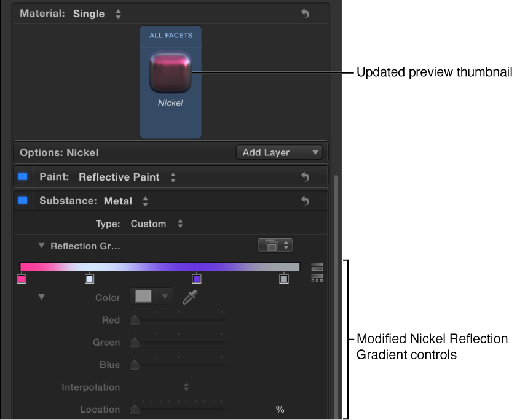
Task: Collapse the Reflection Gradient disclosure triangle
Action: tap(41, 245)
